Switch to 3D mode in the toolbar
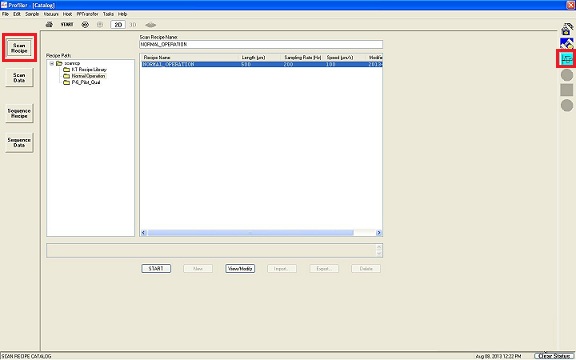 click(x=133, y=25)
